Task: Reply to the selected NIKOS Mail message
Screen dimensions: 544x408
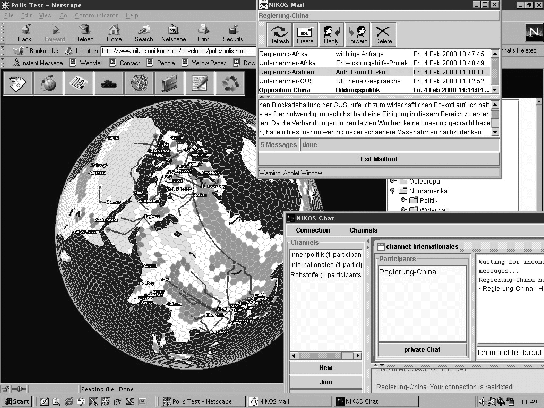Action: tap(331, 34)
